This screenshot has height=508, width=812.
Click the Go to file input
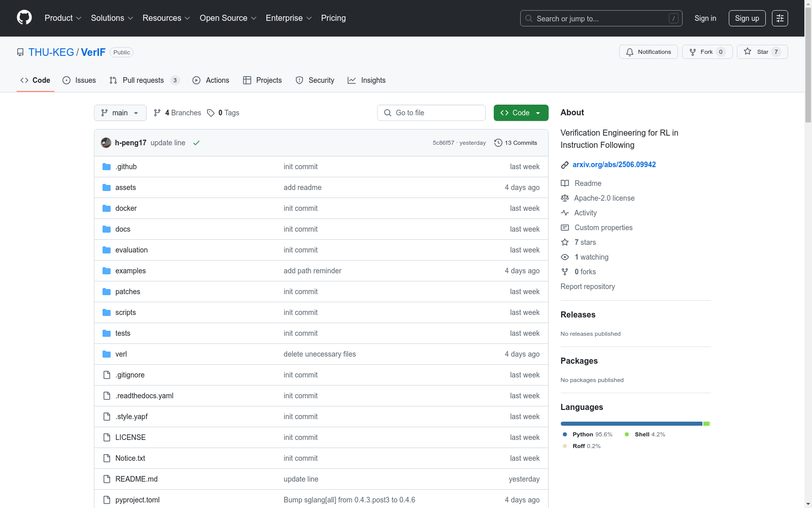pos(431,113)
